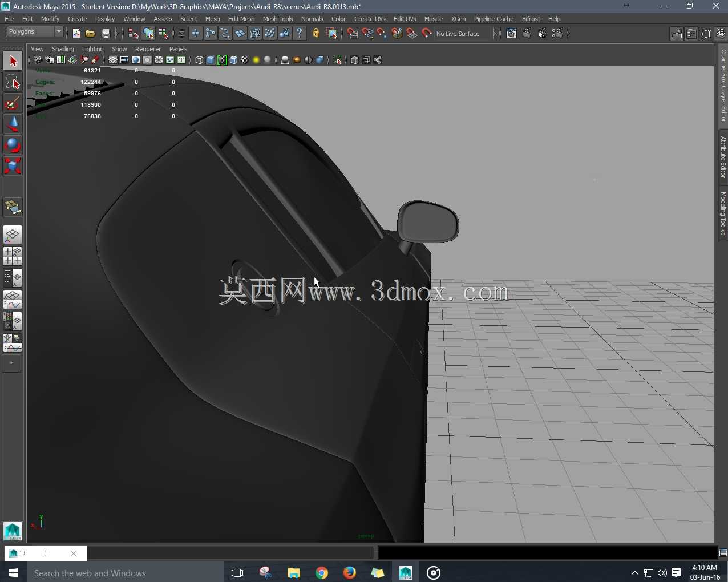Open Polygons menu set dropdown

35,32
